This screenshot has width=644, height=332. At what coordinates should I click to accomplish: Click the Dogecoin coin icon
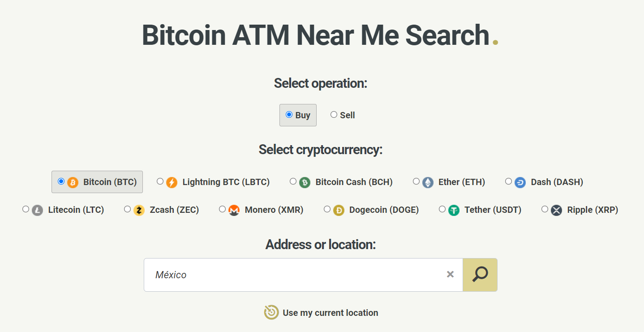click(339, 210)
